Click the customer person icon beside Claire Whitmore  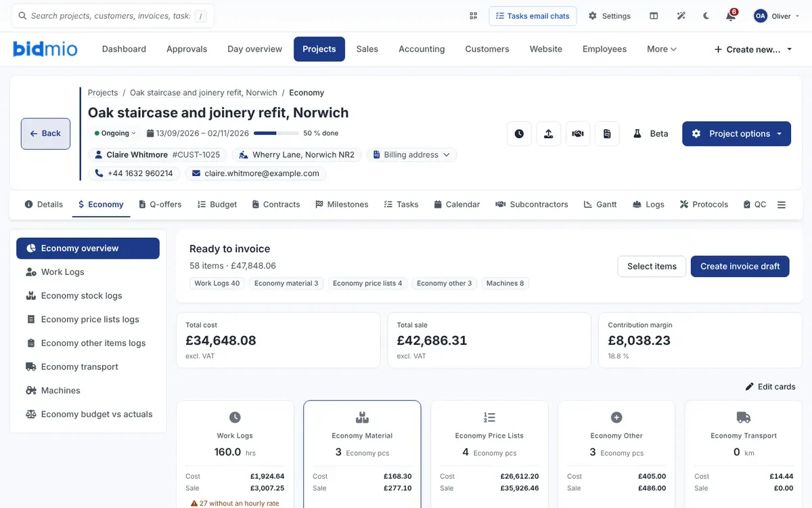pos(99,154)
